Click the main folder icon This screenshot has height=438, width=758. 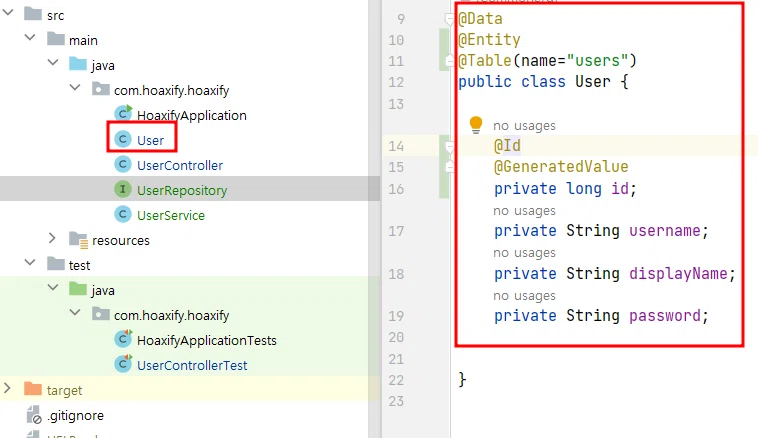pyautogui.click(x=56, y=39)
